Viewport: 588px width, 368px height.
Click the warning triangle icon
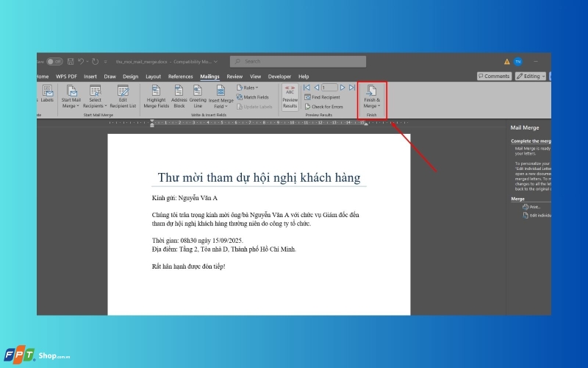[x=506, y=62]
